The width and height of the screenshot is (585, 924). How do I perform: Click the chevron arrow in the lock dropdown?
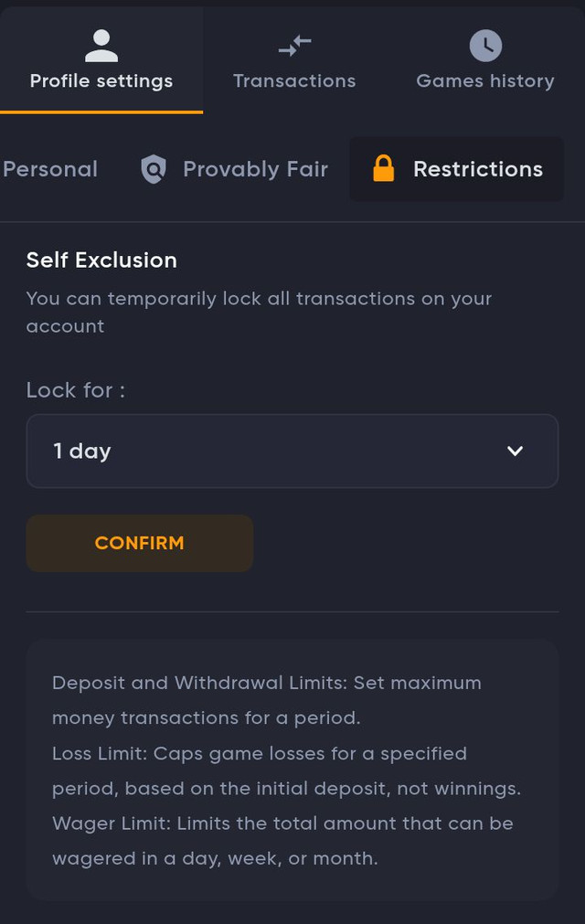[515, 451]
